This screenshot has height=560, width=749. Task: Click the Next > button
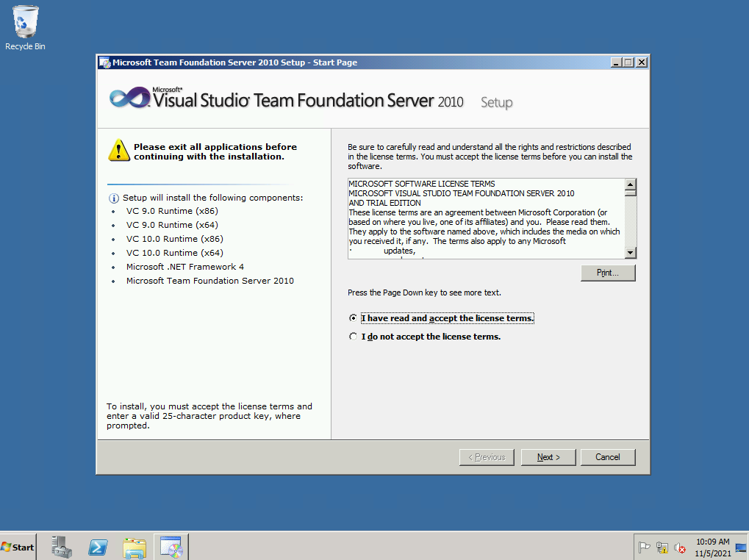tap(548, 457)
